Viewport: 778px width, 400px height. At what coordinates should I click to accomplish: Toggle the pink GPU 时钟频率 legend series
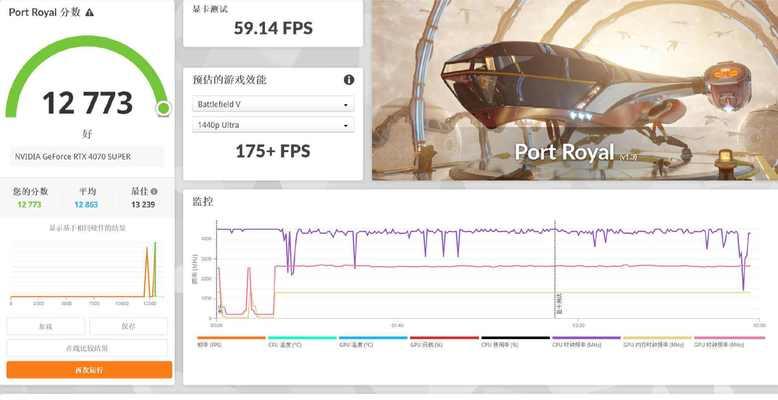tap(729, 341)
